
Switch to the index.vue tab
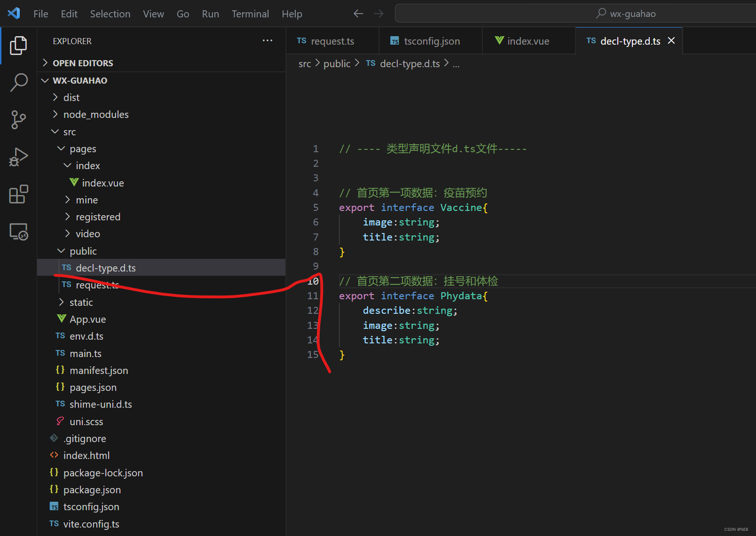pyautogui.click(x=528, y=41)
